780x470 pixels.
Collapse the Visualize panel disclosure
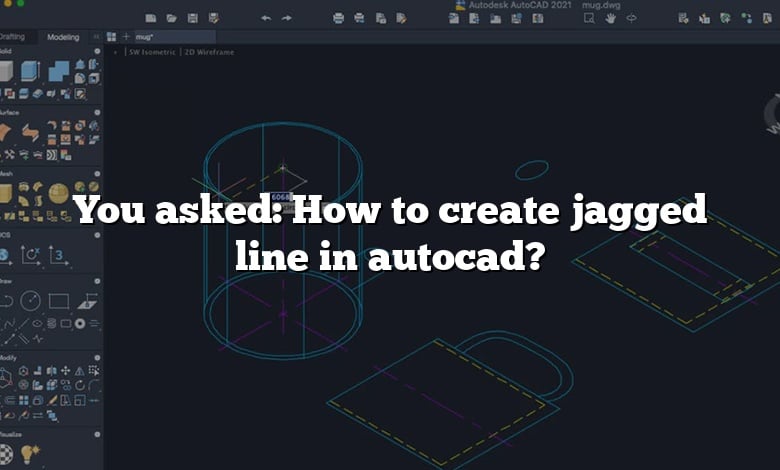point(97,434)
